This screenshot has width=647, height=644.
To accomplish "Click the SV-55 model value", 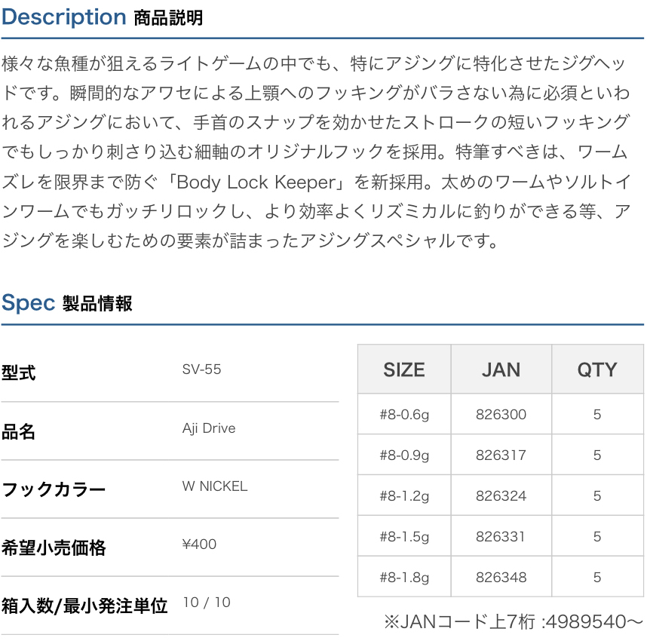I will [201, 370].
